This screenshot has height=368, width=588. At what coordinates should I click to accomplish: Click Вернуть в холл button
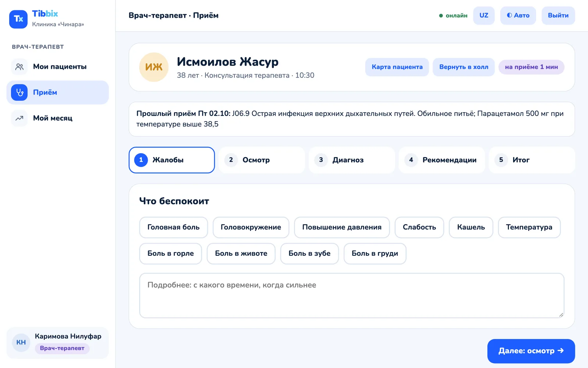coord(463,67)
